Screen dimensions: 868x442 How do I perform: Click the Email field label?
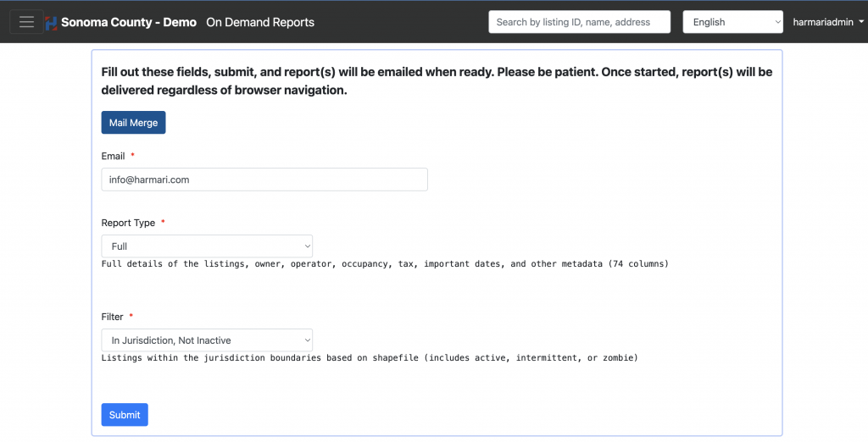[x=113, y=156]
